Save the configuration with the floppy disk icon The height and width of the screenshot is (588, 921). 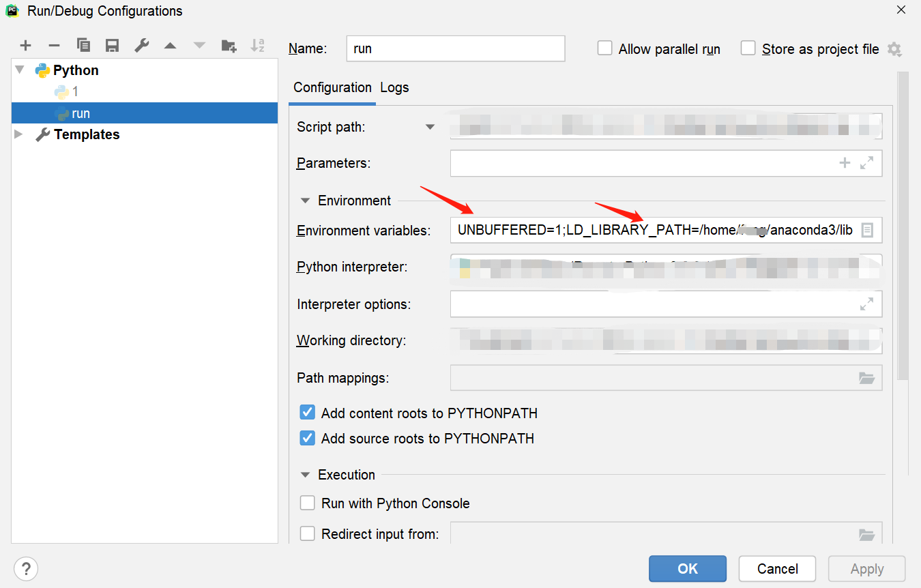[x=113, y=46]
